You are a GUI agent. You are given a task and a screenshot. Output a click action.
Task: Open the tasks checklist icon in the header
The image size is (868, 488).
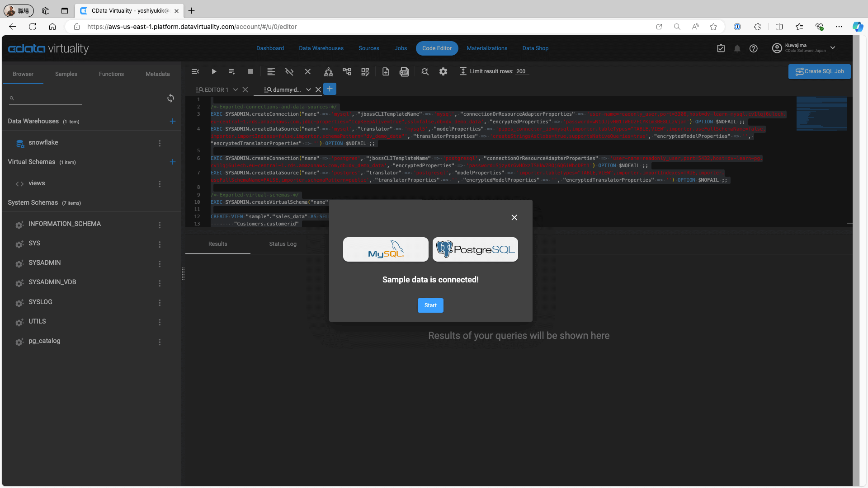pyautogui.click(x=721, y=48)
